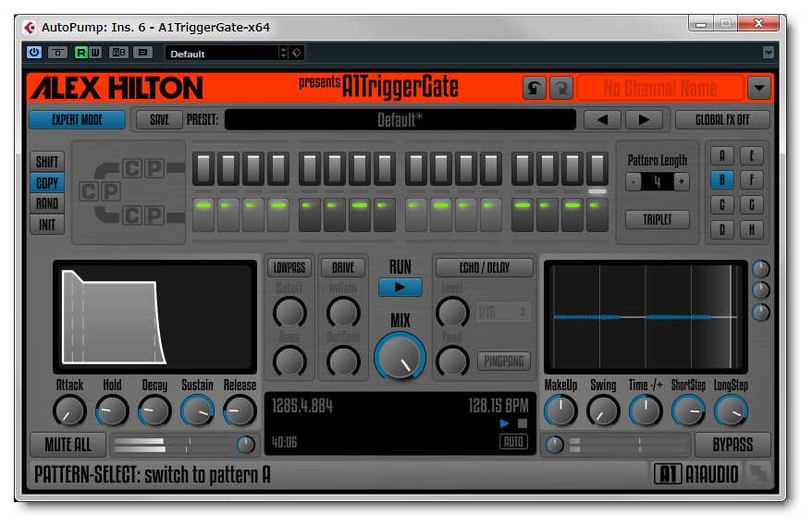This screenshot has width=812, height=527.
Task: Click the OutGain knob
Action: click(x=343, y=362)
